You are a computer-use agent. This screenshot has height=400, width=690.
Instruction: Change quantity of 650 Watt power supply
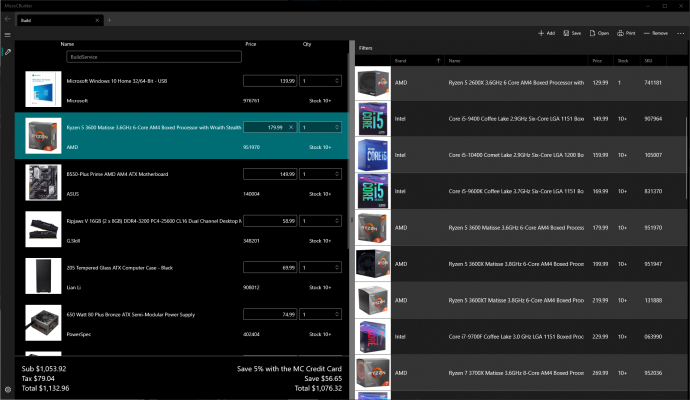320,314
